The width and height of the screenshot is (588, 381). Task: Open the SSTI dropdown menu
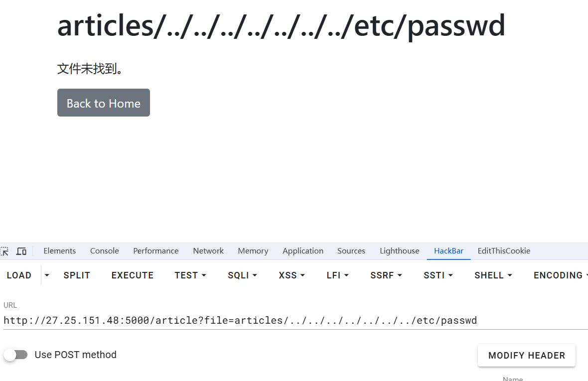[x=438, y=275]
